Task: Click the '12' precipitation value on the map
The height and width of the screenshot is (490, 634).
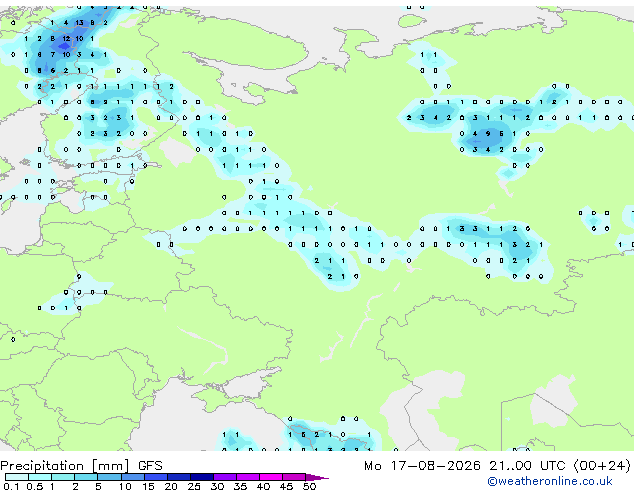Action: point(66,38)
